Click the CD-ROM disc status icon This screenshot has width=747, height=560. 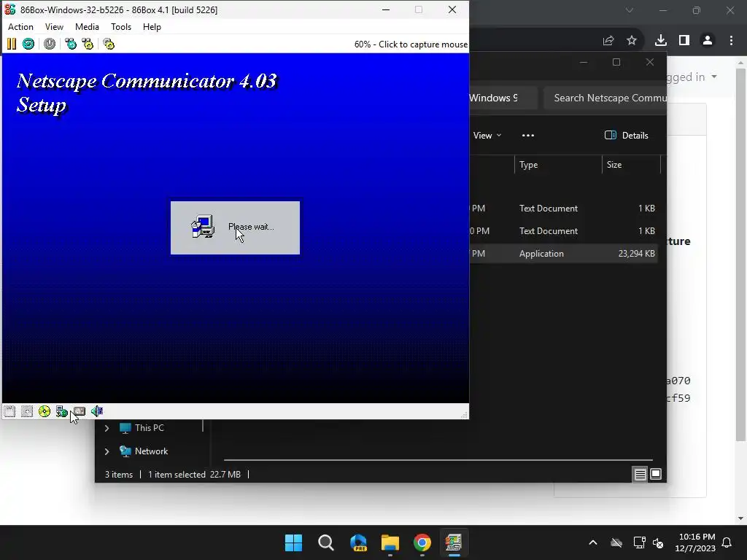click(44, 411)
